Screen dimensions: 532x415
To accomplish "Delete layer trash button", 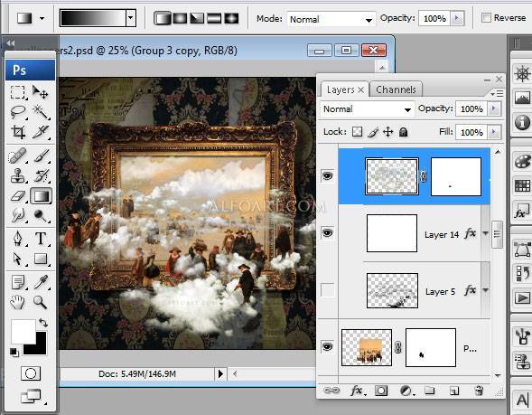I will [x=479, y=391].
